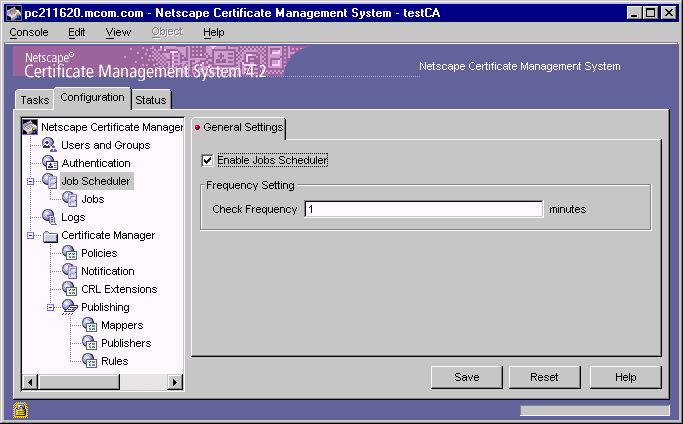Click the Jobs node icon
The width and height of the screenshot is (683, 424).
(x=70, y=199)
